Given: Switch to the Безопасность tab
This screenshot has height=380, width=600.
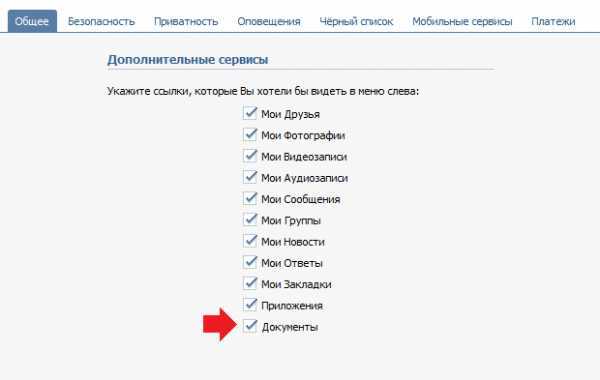Looking at the screenshot, I should coord(101,21).
